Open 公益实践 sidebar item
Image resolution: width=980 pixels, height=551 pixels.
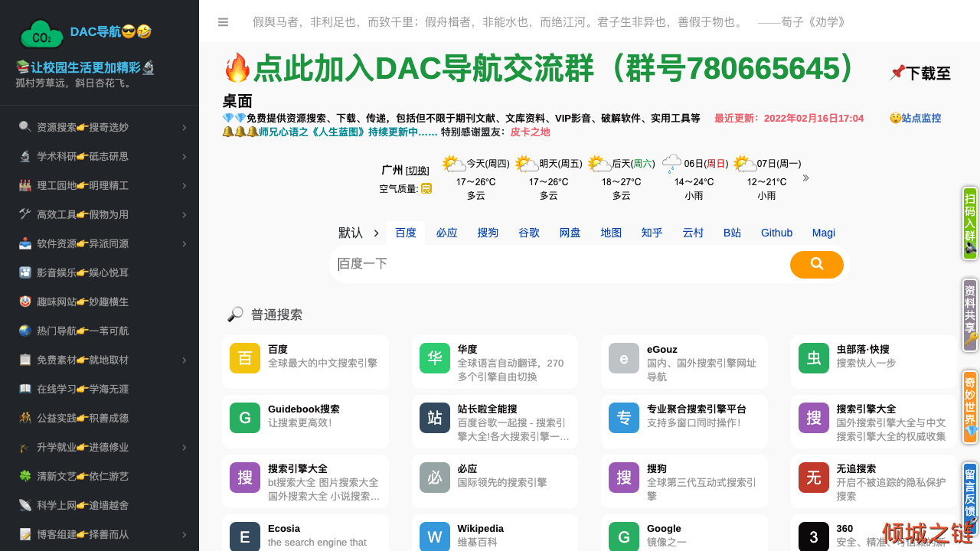[100, 418]
